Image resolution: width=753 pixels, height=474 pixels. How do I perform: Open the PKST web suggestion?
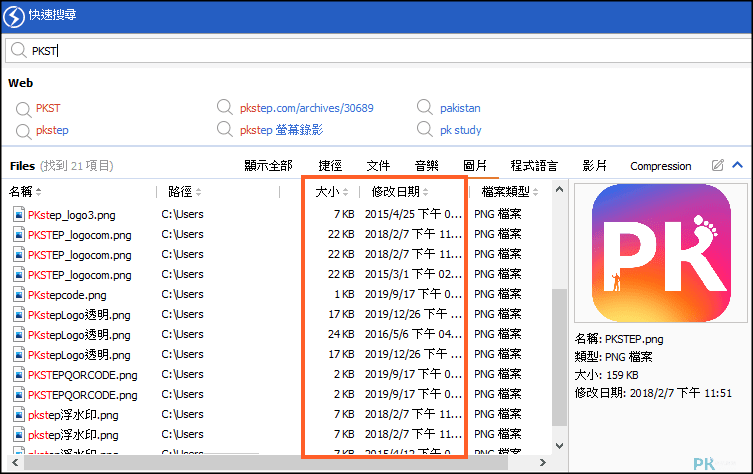point(48,108)
